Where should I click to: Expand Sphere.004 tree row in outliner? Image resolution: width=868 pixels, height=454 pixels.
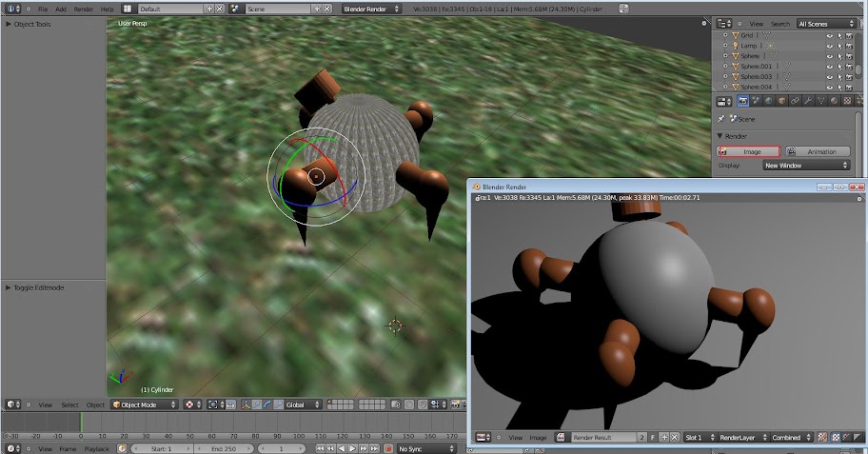pos(725,87)
